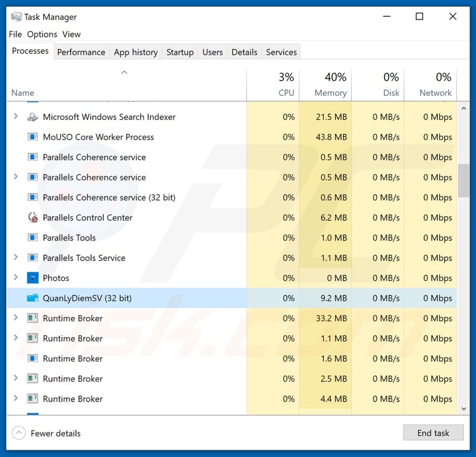Screen dimensions: 476x457
Task: Select the Parallels Tools row name
Action: pos(69,238)
